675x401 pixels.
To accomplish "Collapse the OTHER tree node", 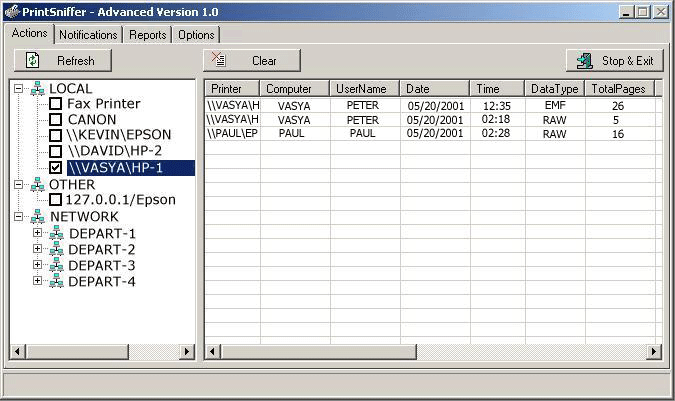I will [19, 184].
